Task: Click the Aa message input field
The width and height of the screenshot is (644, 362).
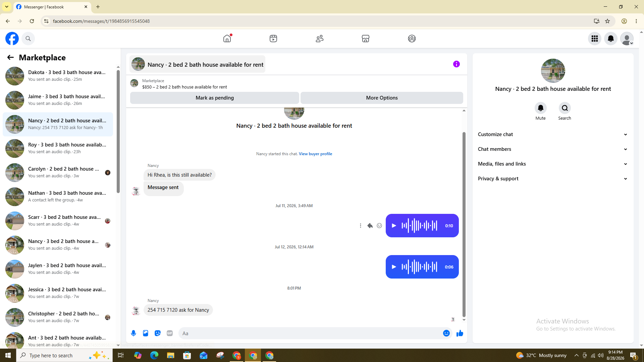Action: click(x=310, y=333)
